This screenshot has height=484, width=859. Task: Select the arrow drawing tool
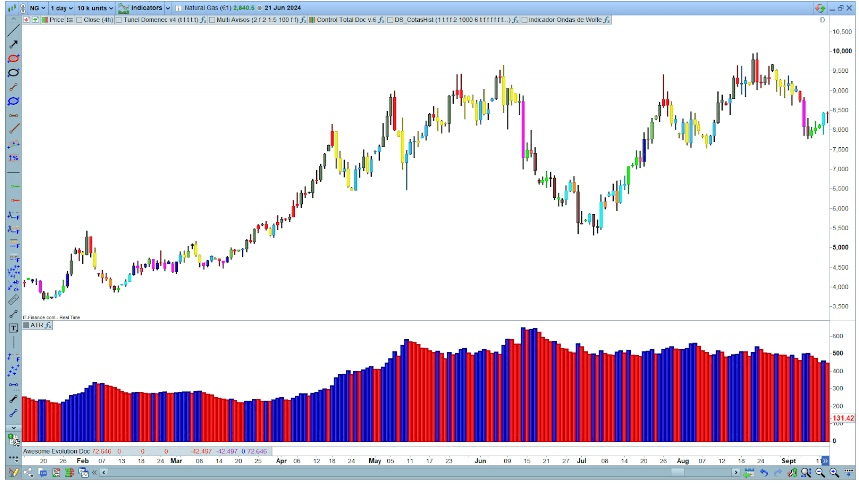point(13,44)
